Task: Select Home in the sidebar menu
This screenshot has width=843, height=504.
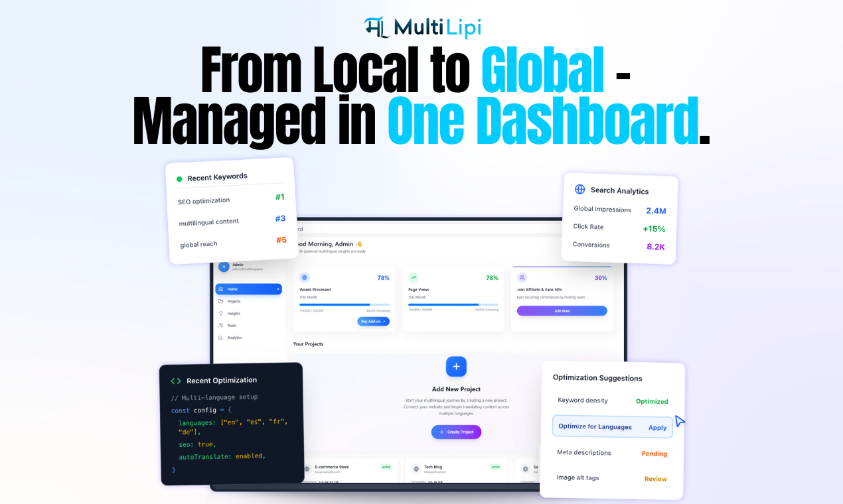Action: [x=248, y=289]
